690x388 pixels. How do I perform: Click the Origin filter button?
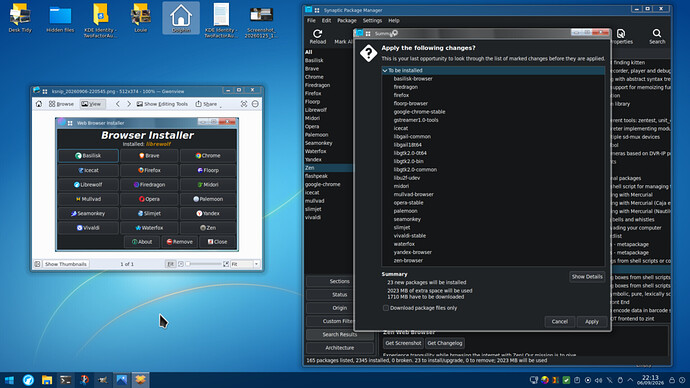340,308
